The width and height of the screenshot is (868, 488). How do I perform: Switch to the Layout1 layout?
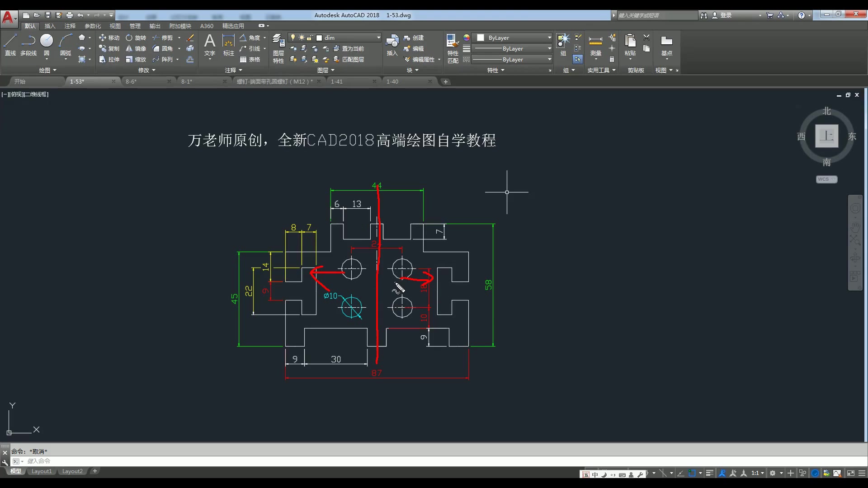tap(41, 471)
